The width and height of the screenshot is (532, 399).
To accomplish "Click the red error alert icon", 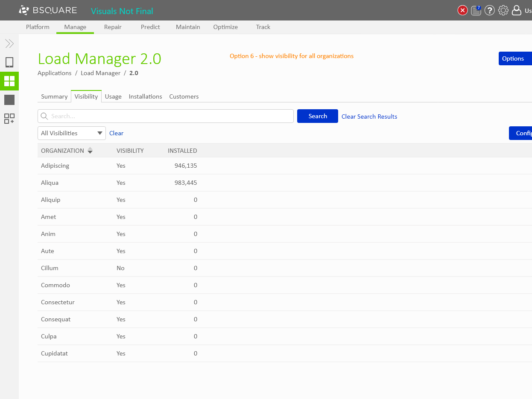I will (x=462, y=10).
